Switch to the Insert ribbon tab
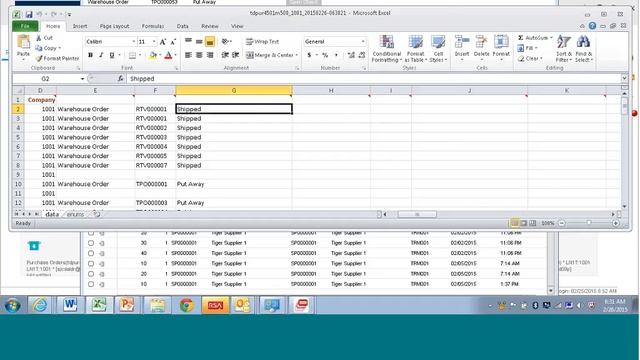This screenshot has height=360, width=640. pos(80,26)
